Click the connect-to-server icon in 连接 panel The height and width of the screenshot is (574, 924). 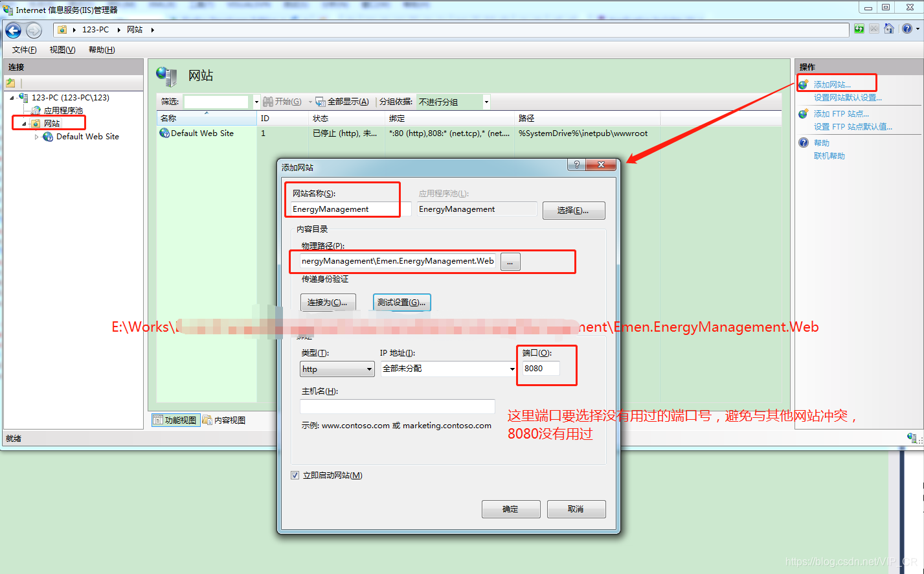[x=10, y=83]
